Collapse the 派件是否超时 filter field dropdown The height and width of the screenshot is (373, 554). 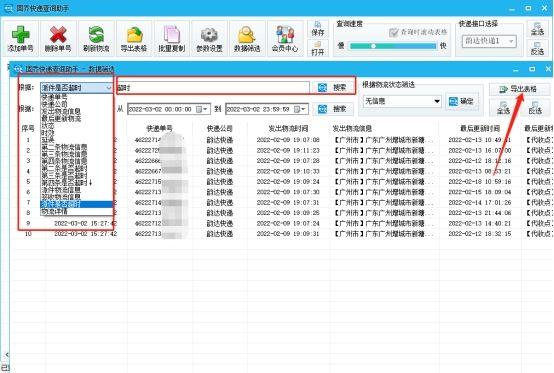tap(108, 88)
